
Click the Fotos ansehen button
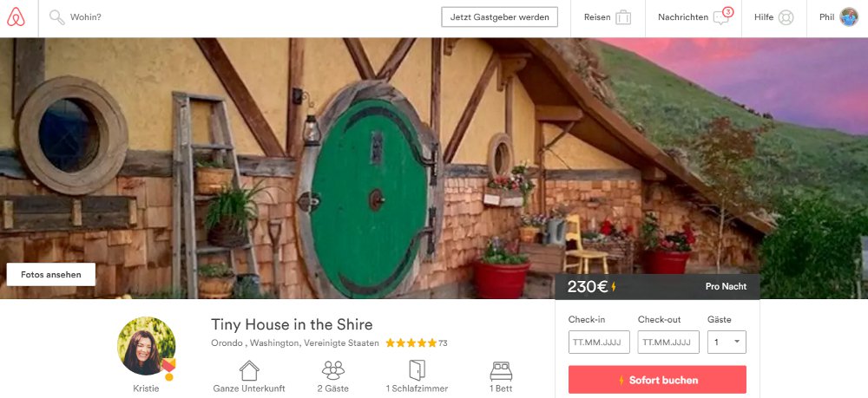[51, 274]
